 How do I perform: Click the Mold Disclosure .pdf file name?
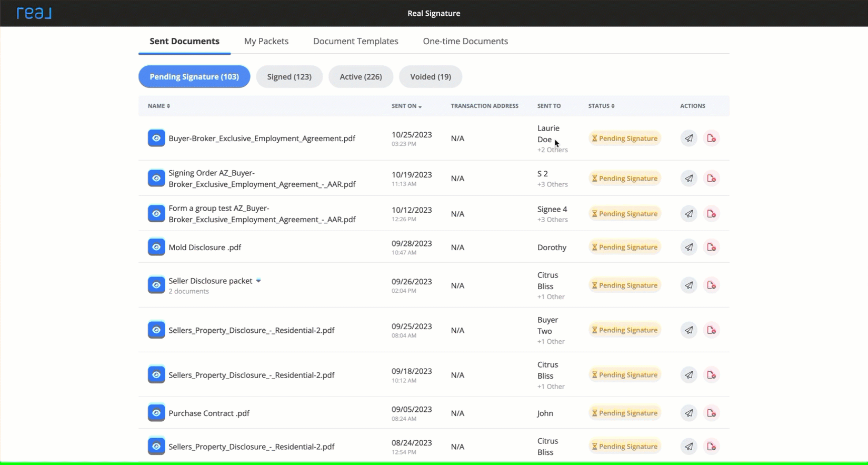205,248
